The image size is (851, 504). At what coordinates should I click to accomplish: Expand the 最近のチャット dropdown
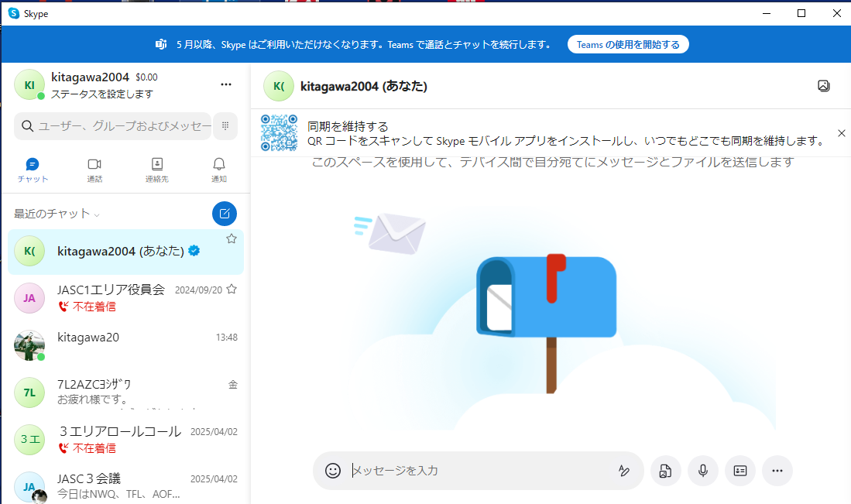point(57,214)
